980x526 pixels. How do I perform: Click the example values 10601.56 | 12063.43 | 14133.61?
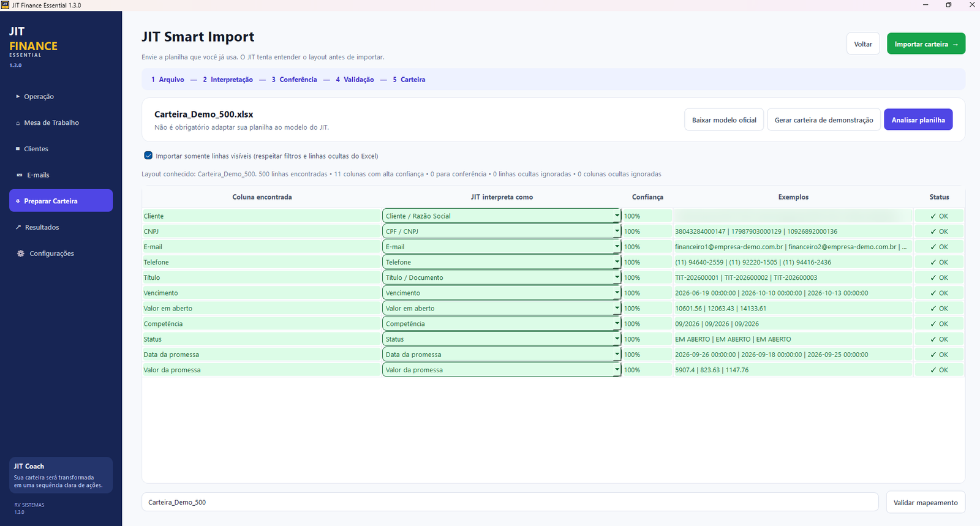point(721,309)
